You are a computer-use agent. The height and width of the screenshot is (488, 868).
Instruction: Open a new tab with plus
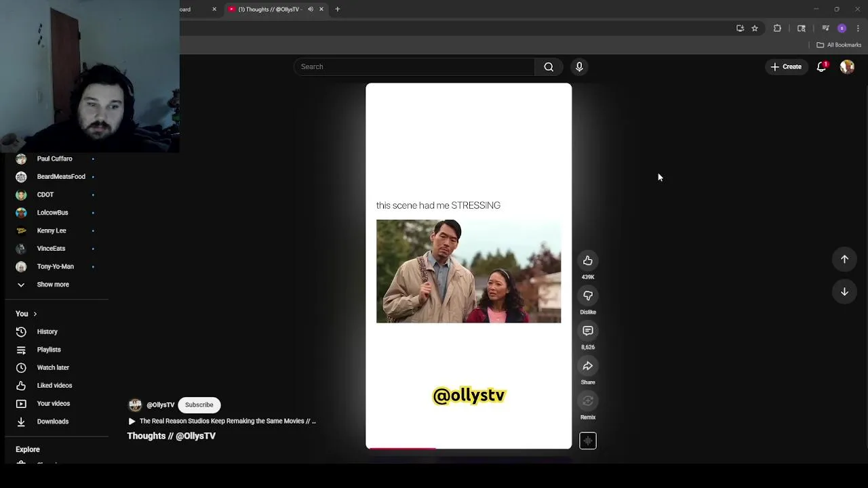(x=337, y=9)
